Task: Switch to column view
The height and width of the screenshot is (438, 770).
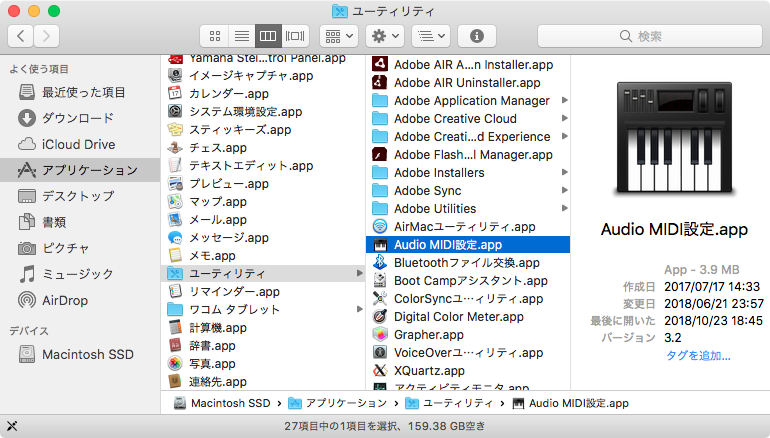Action: pyautogui.click(x=268, y=36)
